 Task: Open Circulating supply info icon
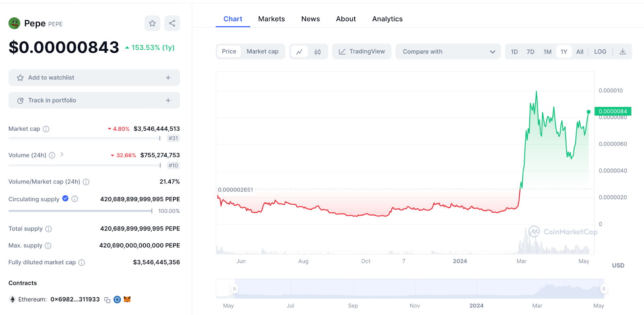click(74, 199)
